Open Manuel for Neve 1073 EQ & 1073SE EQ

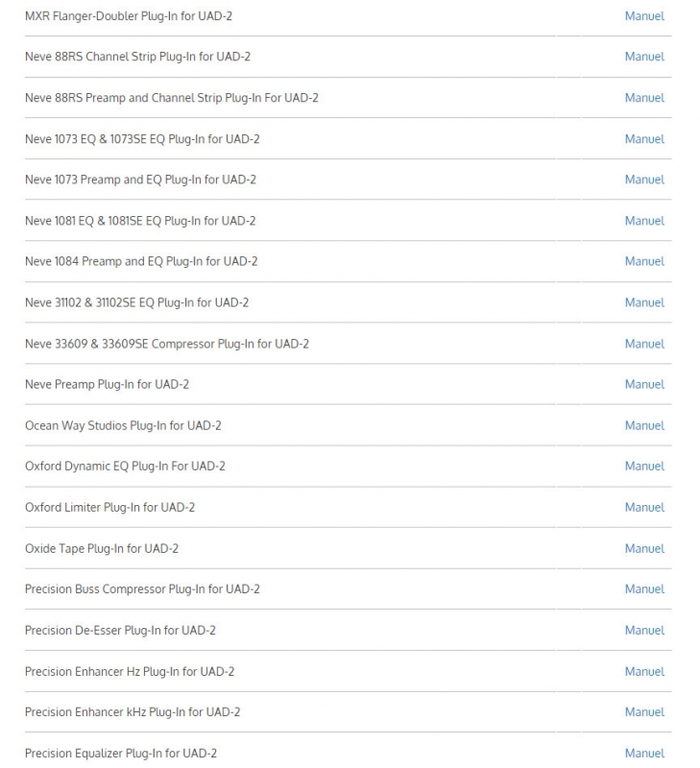click(x=643, y=139)
